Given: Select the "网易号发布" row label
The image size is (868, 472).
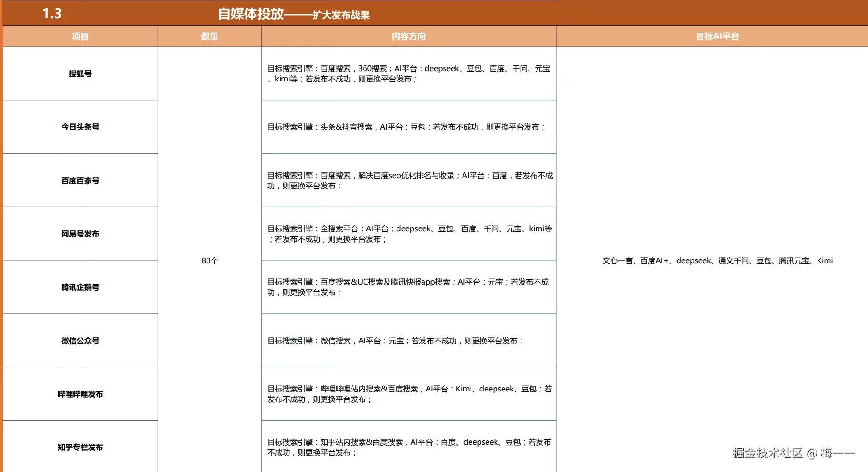Looking at the screenshot, I should point(80,234).
